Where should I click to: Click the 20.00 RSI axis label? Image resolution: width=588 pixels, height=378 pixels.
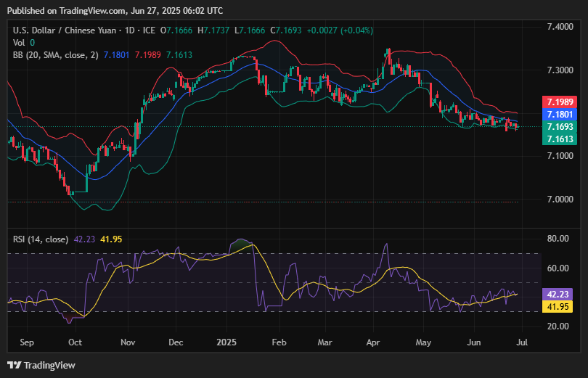pos(558,326)
